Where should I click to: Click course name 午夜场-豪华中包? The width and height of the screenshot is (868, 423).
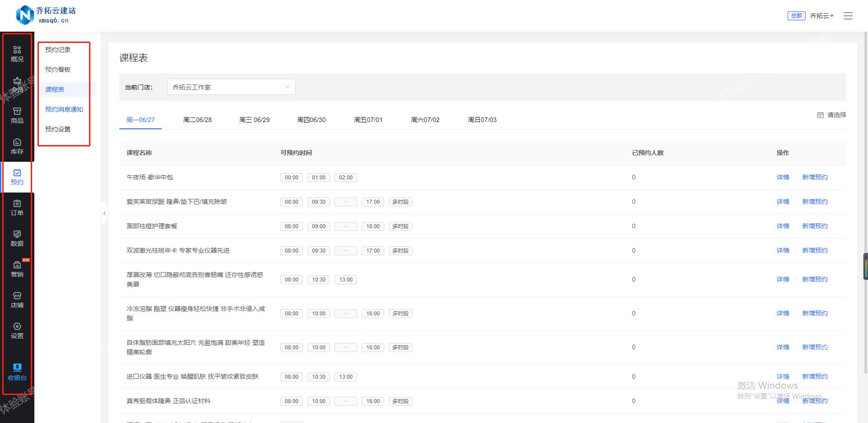(150, 177)
